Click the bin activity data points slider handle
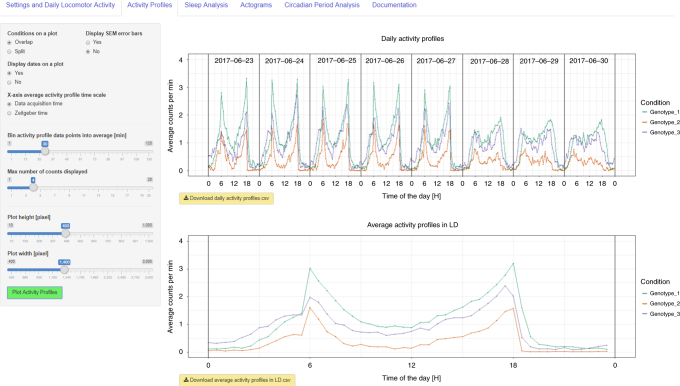 [x=45, y=151]
